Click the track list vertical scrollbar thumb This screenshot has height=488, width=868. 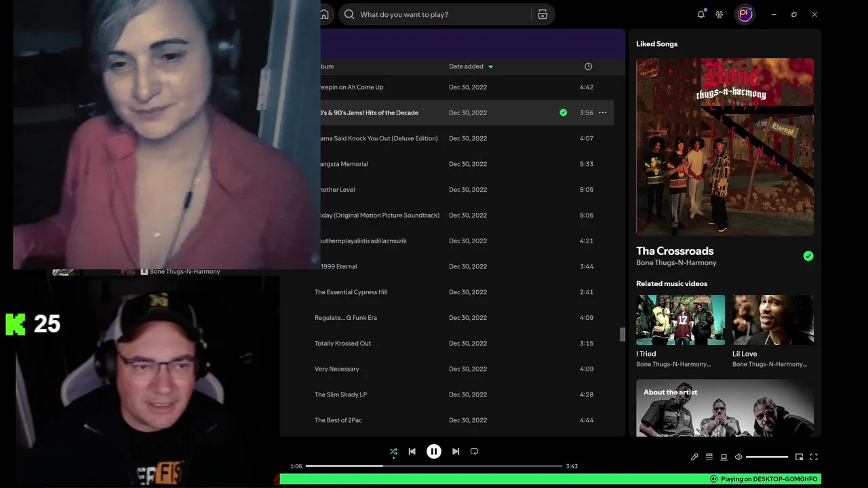pos(623,335)
